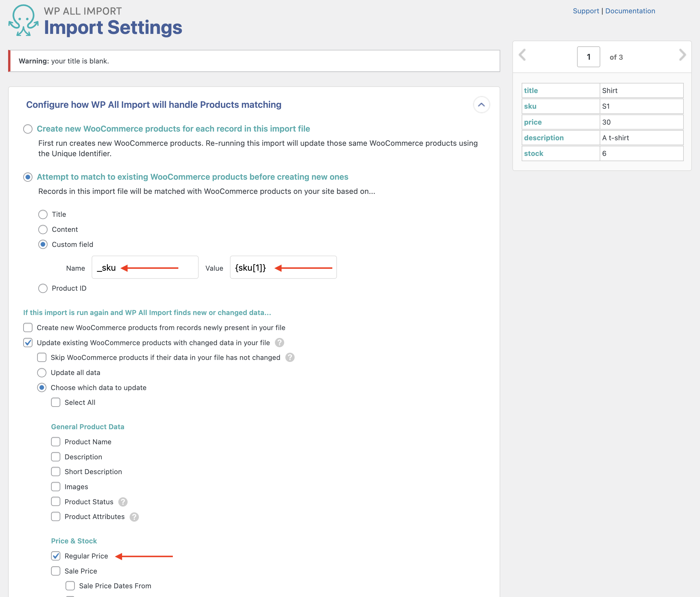Open the Product Status help tooltip icon
700x597 pixels.
coord(123,502)
